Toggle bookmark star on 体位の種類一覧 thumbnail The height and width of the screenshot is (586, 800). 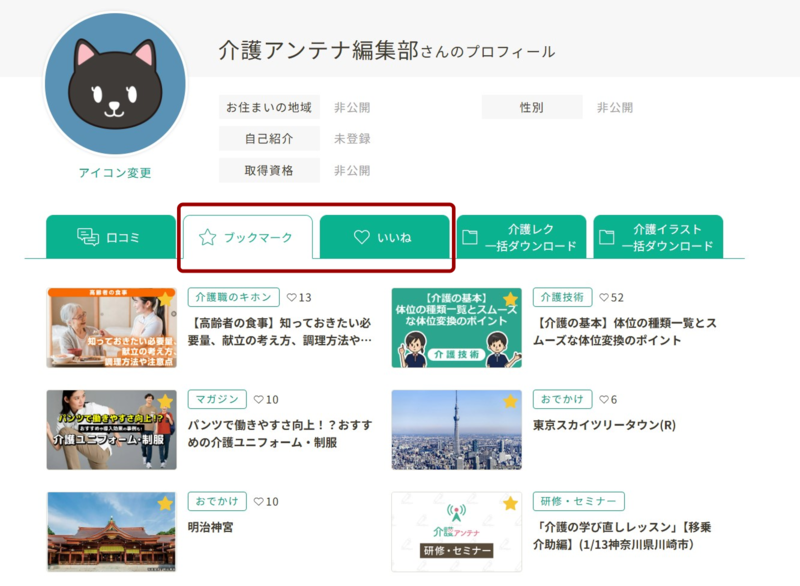pyautogui.click(x=510, y=299)
